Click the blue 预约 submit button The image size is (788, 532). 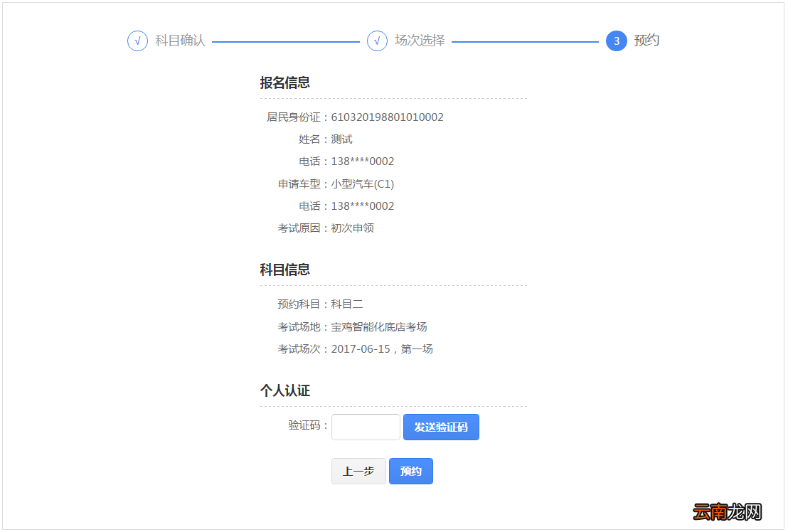click(x=410, y=471)
